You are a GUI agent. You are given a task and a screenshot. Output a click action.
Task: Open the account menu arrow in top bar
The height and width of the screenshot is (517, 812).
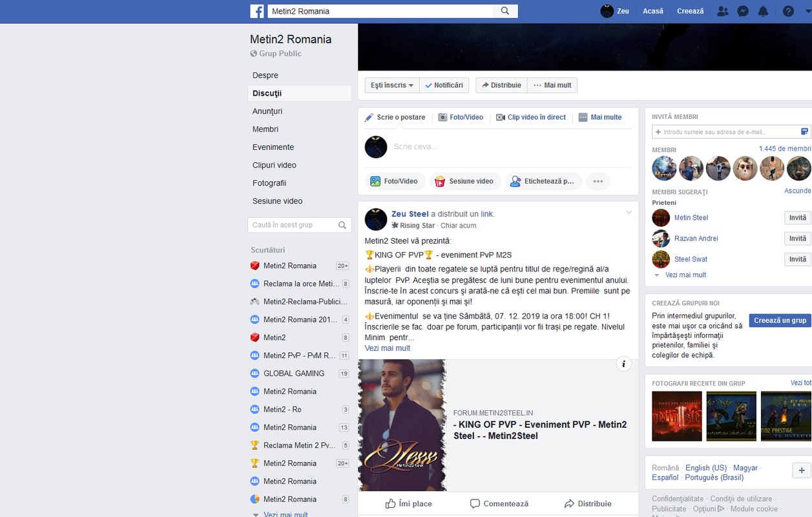click(x=807, y=11)
